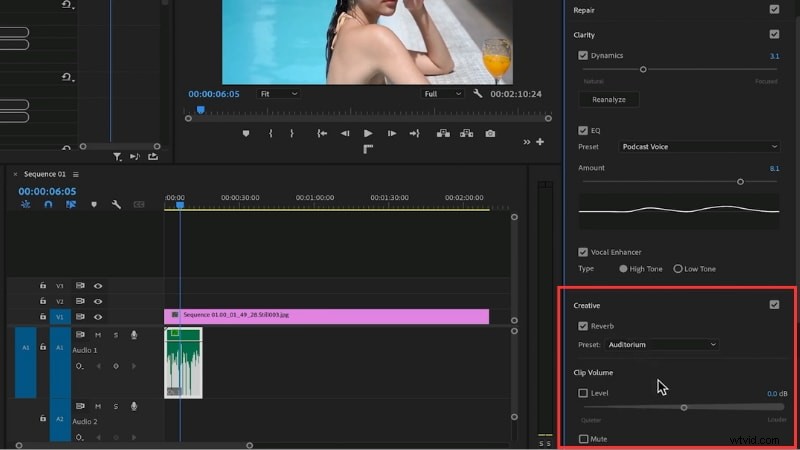Viewport: 800px width, 450px height.
Task: Uncheck the Vocal Enhancer checkbox
Action: [x=583, y=252]
